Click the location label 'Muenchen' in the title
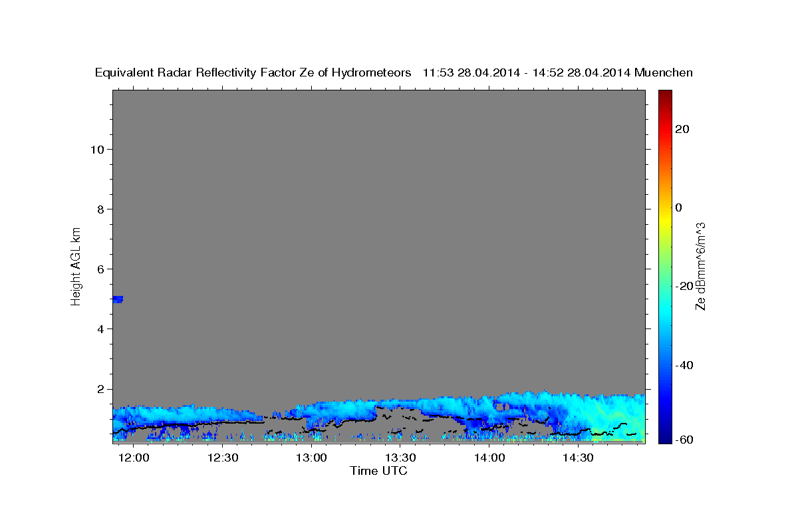This screenshot has width=798, height=532. click(664, 73)
